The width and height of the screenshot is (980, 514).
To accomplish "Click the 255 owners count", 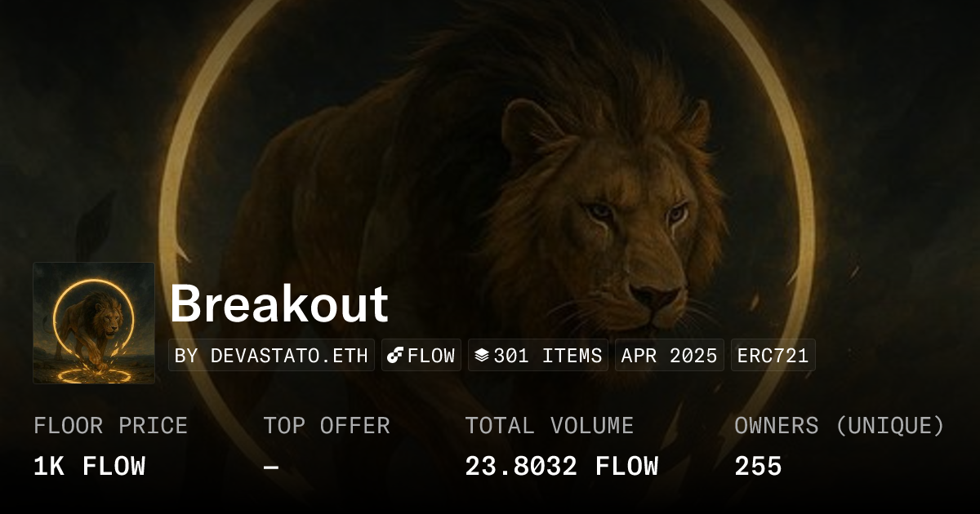I will 758,467.
